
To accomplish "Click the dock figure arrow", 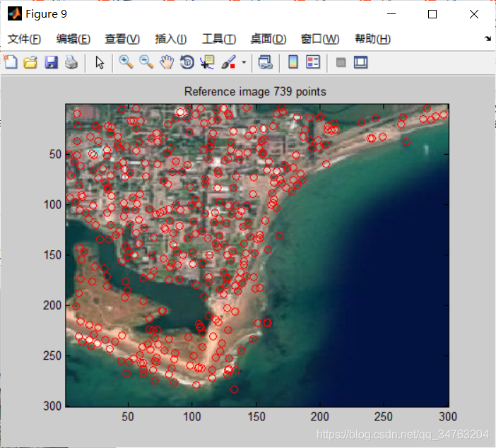I will [488, 39].
